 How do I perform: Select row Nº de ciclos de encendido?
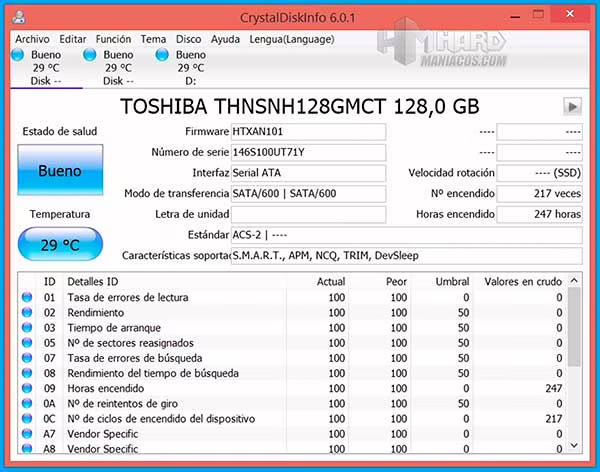point(293,418)
